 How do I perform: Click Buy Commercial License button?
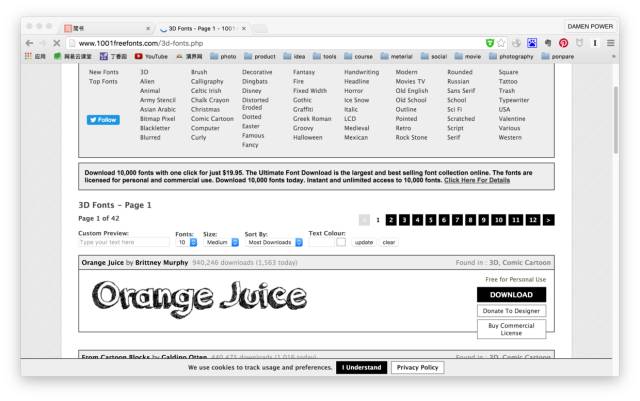pyautogui.click(x=511, y=329)
